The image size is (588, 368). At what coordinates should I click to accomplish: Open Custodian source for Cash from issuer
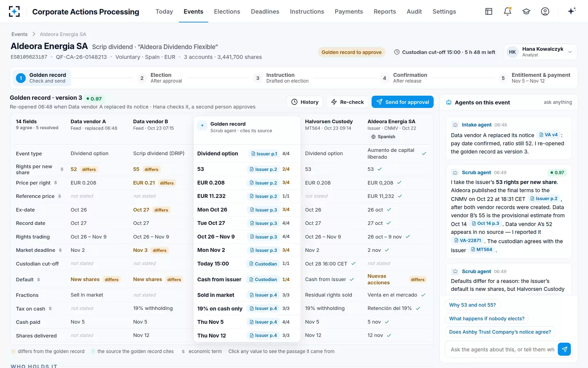[x=263, y=280]
